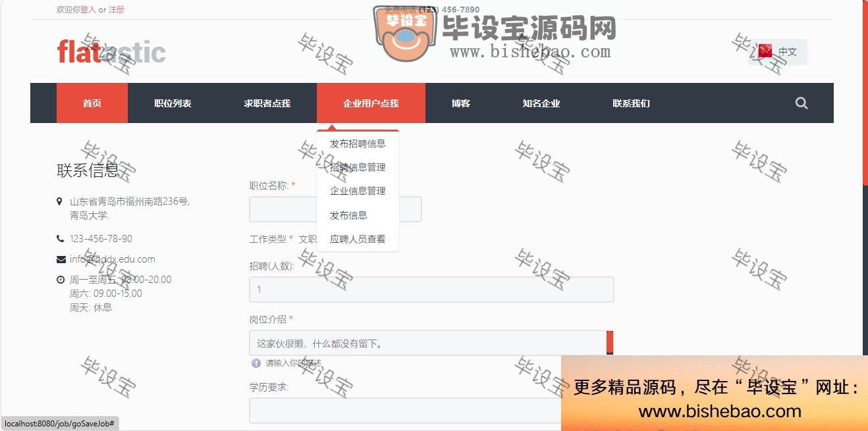Click the 周六: 09.00-15.00 hours line
868x431 pixels.
point(106,293)
